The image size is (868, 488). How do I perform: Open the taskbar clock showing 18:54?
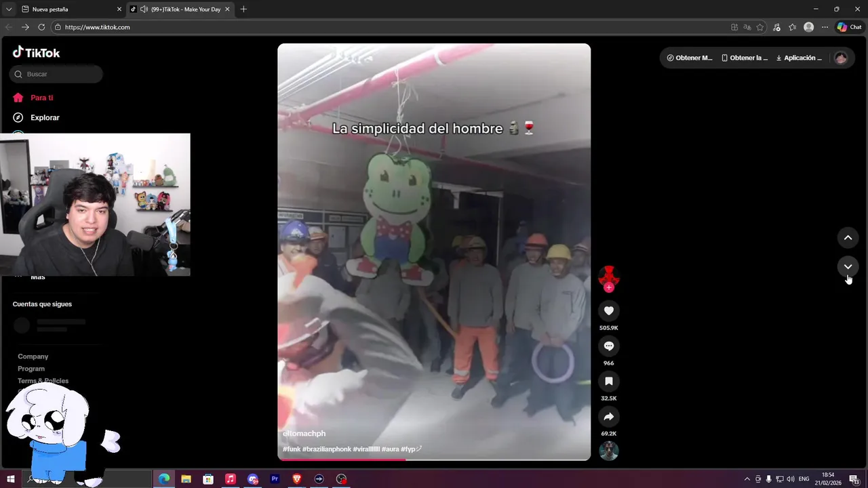click(828, 479)
